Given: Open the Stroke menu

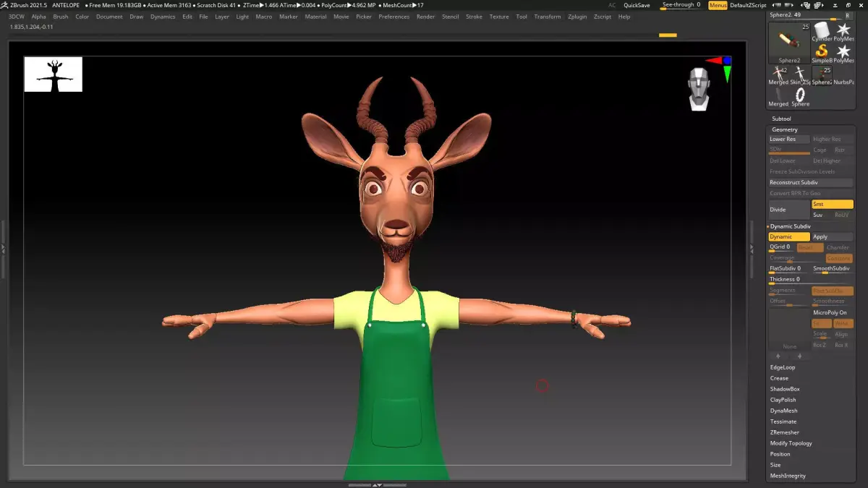Looking at the screenshot, I should tap(474, 17).
